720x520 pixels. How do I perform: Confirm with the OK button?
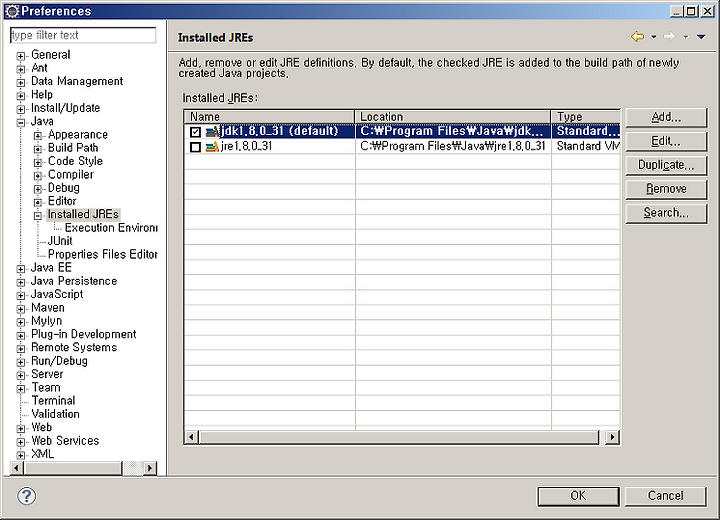(x=578, y=496)
